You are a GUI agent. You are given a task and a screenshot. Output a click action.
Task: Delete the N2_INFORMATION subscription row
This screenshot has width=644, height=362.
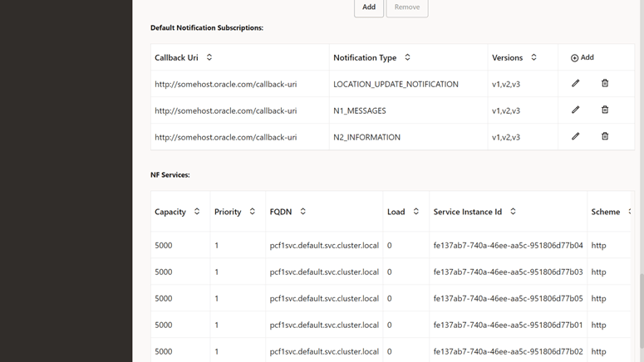pos(605,137)
